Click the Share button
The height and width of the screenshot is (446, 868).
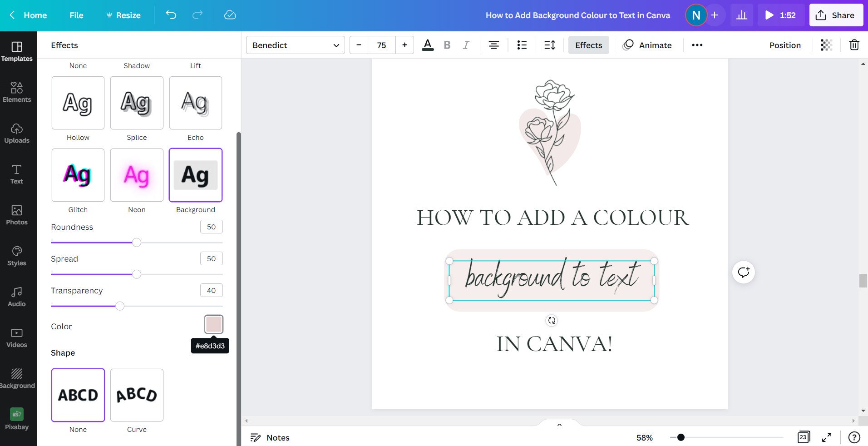pyautogui.click(x=836, y=15)
